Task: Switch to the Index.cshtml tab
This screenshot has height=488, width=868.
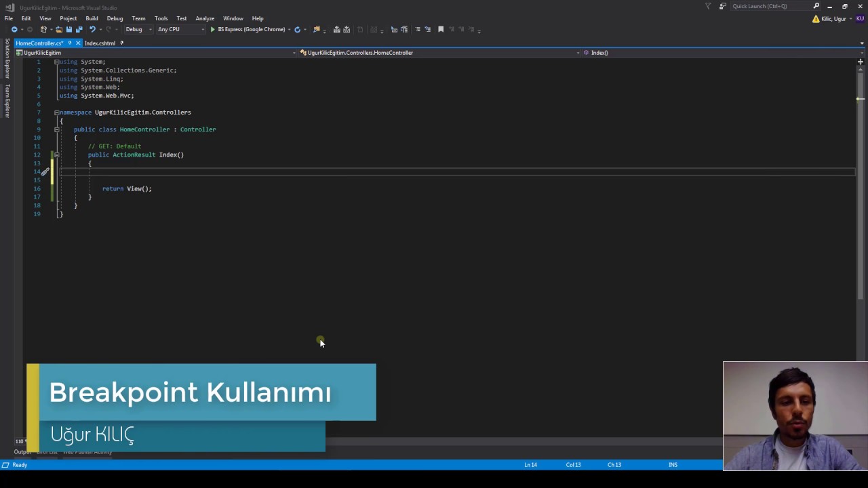Action: tap(100, 43)
